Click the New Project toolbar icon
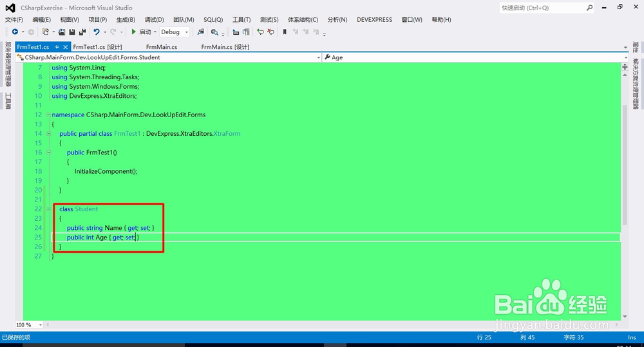 [45, 32]
